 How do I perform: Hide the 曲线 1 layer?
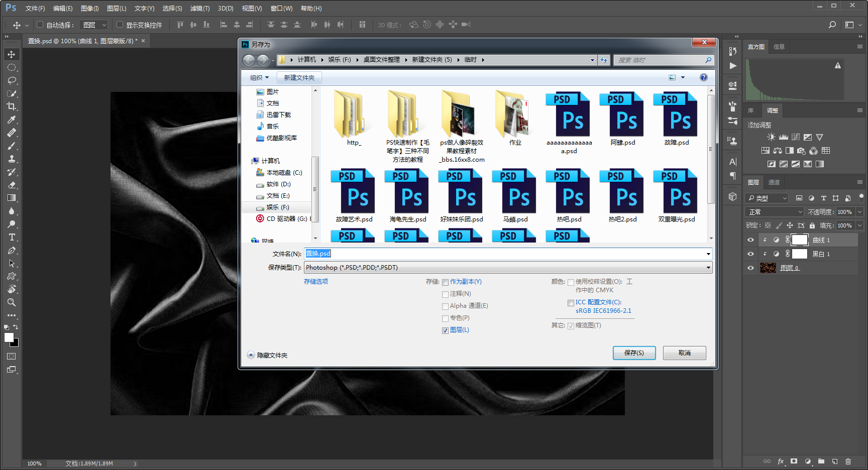coord(750,240)
